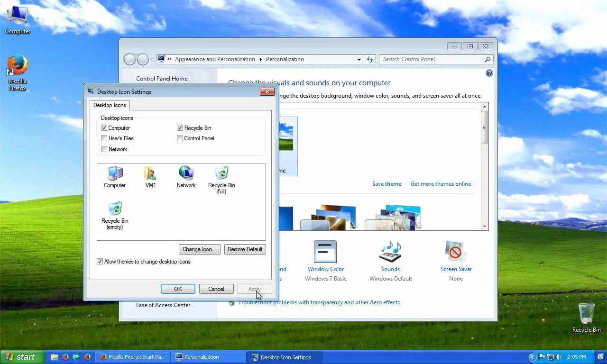The width and height of the screenshot is (607, 364).
Task: Select the Characters theme thumbnail
Action: click(x=393, y=217)
